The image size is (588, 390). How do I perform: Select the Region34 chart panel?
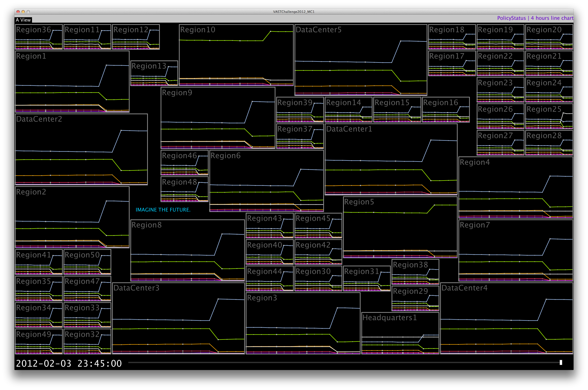39,315
